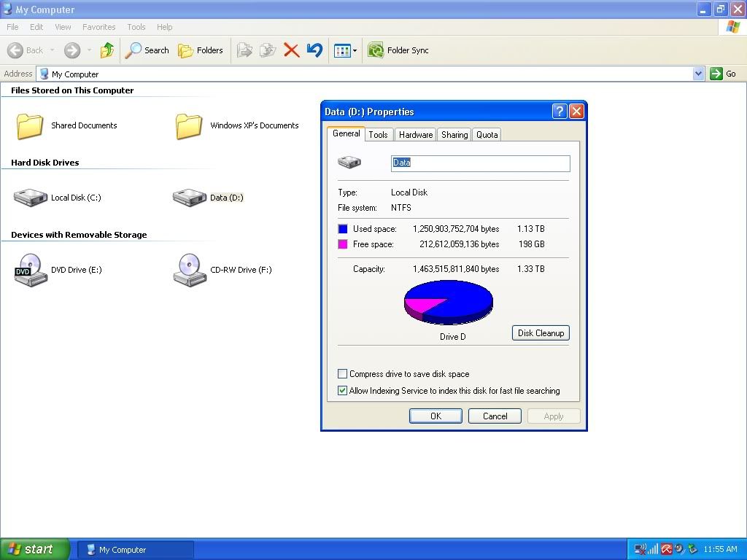The image size is (747, 560).
Task: Click Cancel in Properties dialog
Action: point(495,416)
